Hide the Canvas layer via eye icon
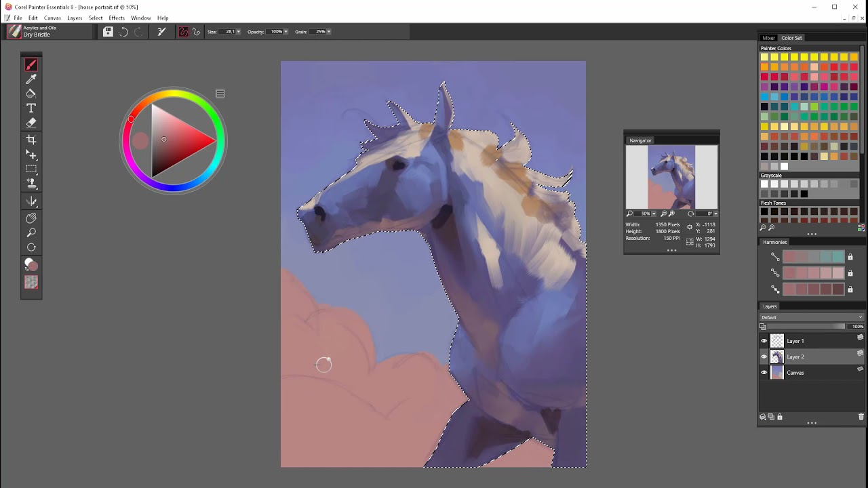 click(764, 373)
